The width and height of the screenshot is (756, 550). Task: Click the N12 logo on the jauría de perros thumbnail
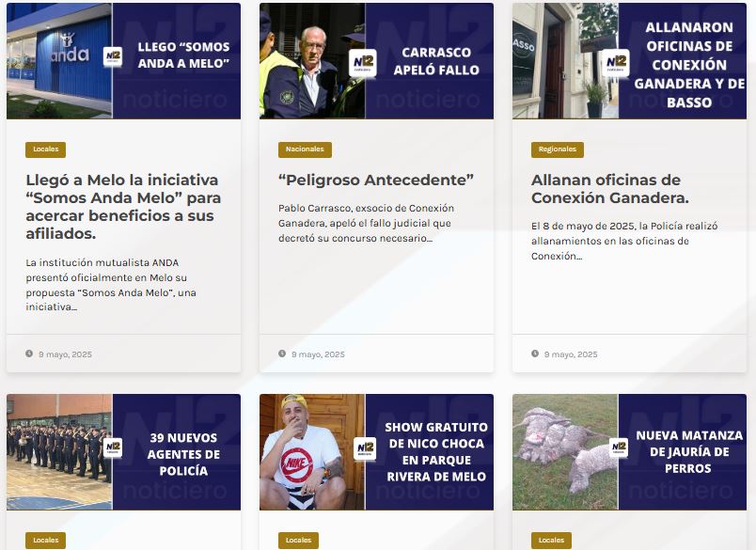(619, 448)
